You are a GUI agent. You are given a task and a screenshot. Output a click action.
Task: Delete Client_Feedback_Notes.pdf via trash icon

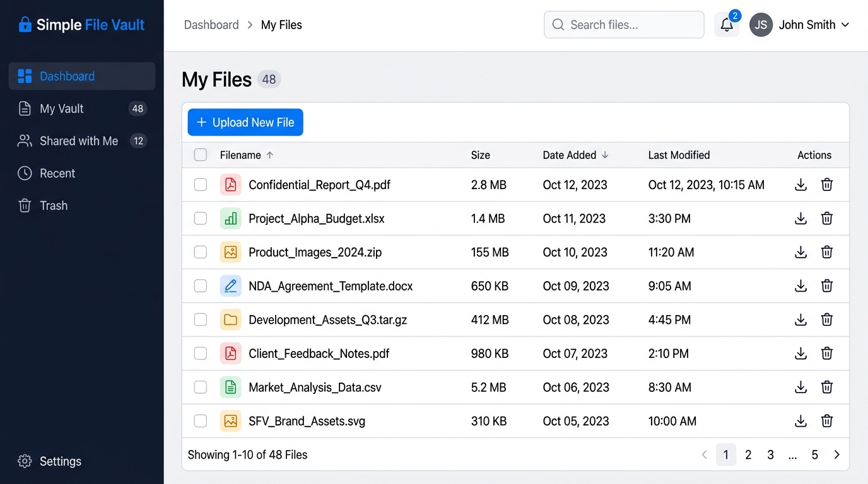(x=827, y=354)
